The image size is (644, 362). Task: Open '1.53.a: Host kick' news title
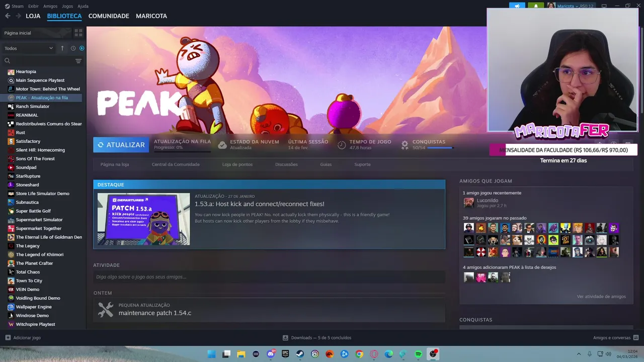pyautogui.click(x=260, y=204)
